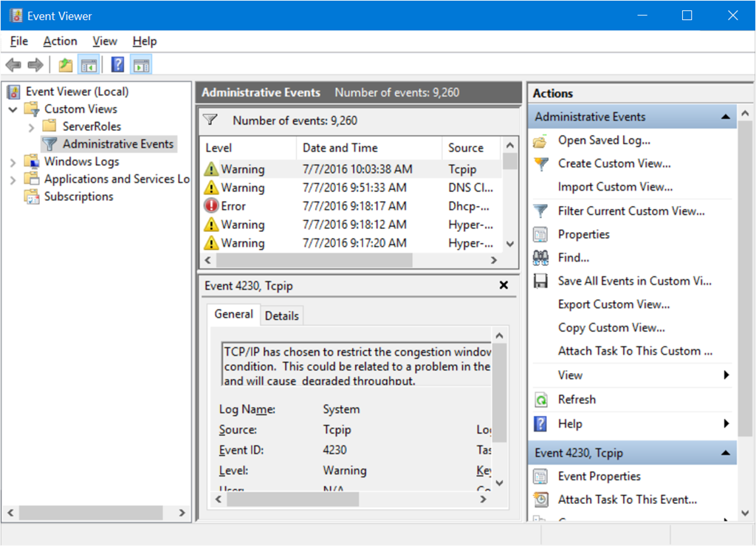Click the ServerRoles folder icon
This screenshot has width=756, height=546.
point(49,126)
